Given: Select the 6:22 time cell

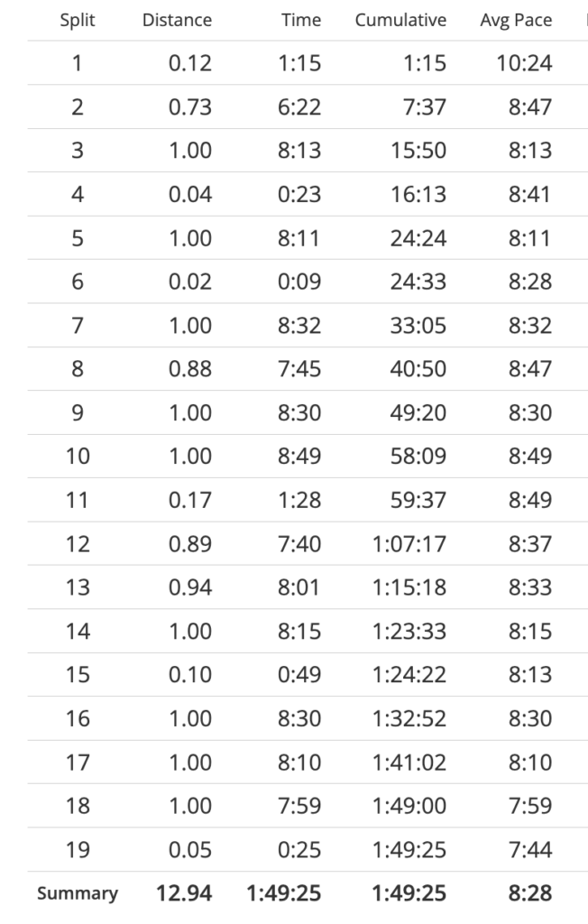Looking at the screenshot, I should pyautogui.click(x=299, y=107).
